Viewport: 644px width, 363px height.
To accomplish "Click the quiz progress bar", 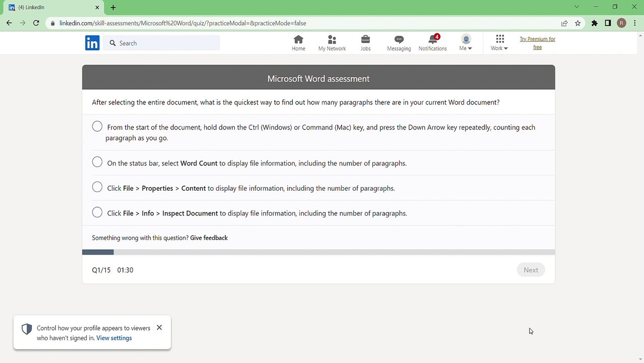I will point(318,252).
